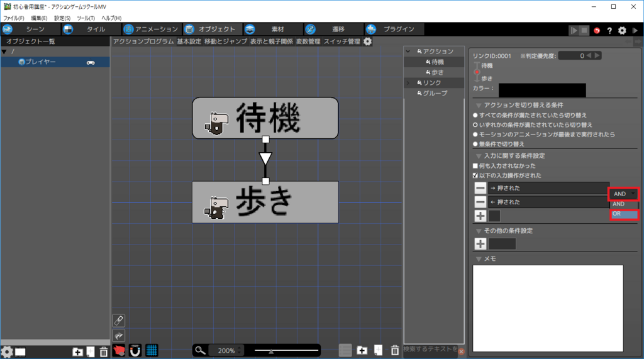Increase 判定優先度 with the right arrow

pyautogui.click(x=597, y=55)
